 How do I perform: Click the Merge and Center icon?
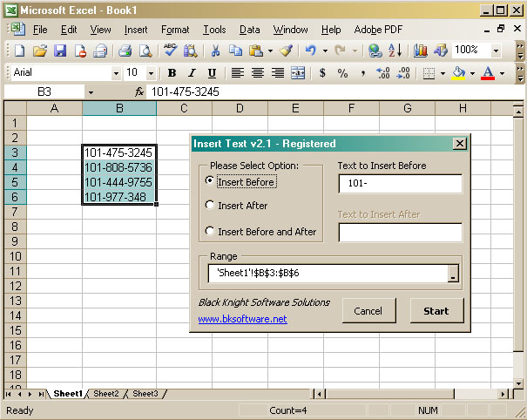298,73
